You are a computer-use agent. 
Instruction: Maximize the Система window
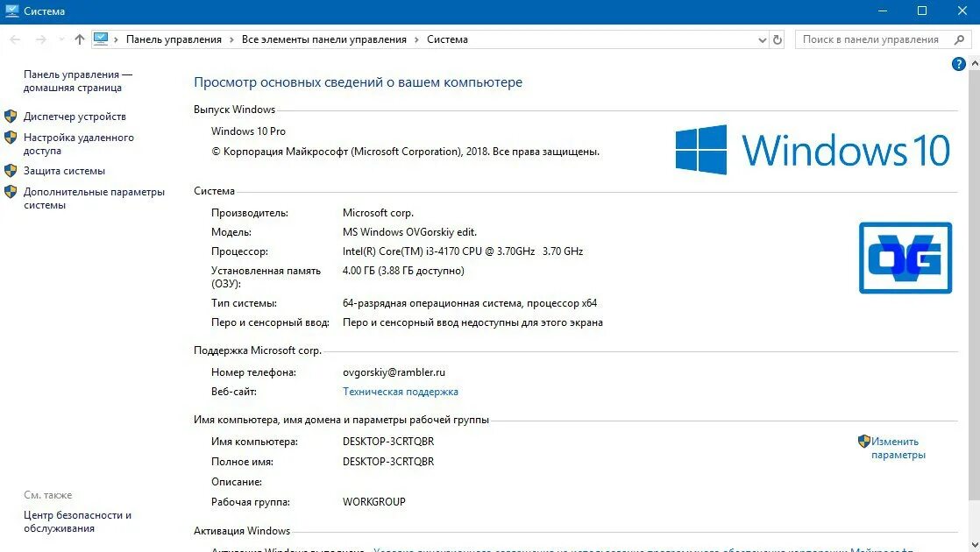(x=922, y=11)
